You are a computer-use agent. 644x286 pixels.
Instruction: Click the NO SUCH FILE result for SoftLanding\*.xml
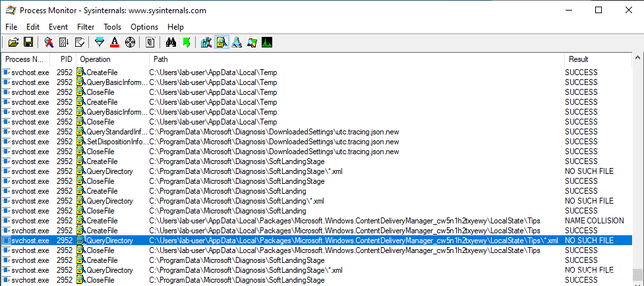tap(589, 201)
